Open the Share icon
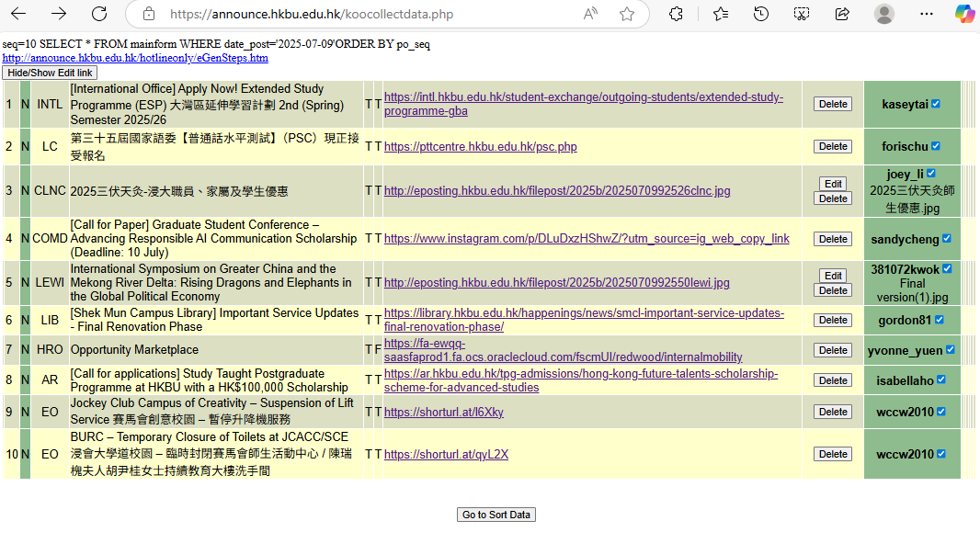This screenshot has height=555, width=980. tap(842, 14)
